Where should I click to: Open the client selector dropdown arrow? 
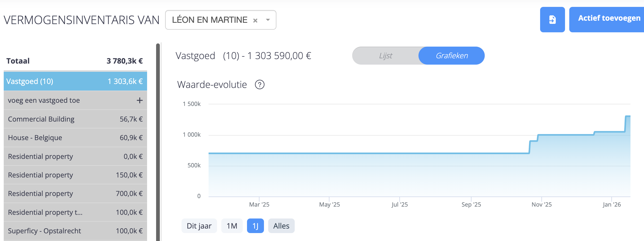point(268,20)
